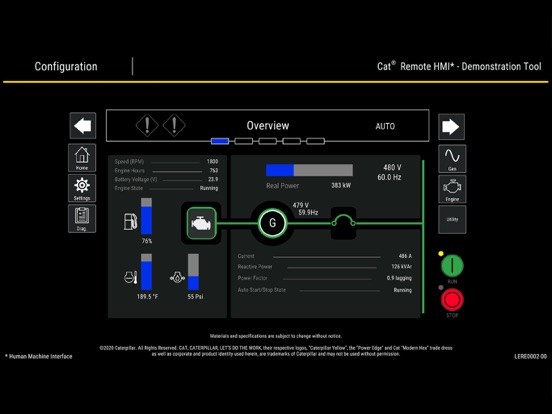Image resolution: width=552 pixels, height=414 pixels.
Task: Click the 479 V generator voltage reading
Action: 301,205
